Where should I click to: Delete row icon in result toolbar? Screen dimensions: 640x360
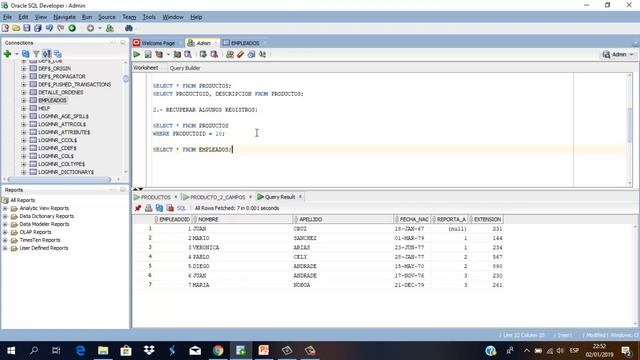(x=170, y=208)
